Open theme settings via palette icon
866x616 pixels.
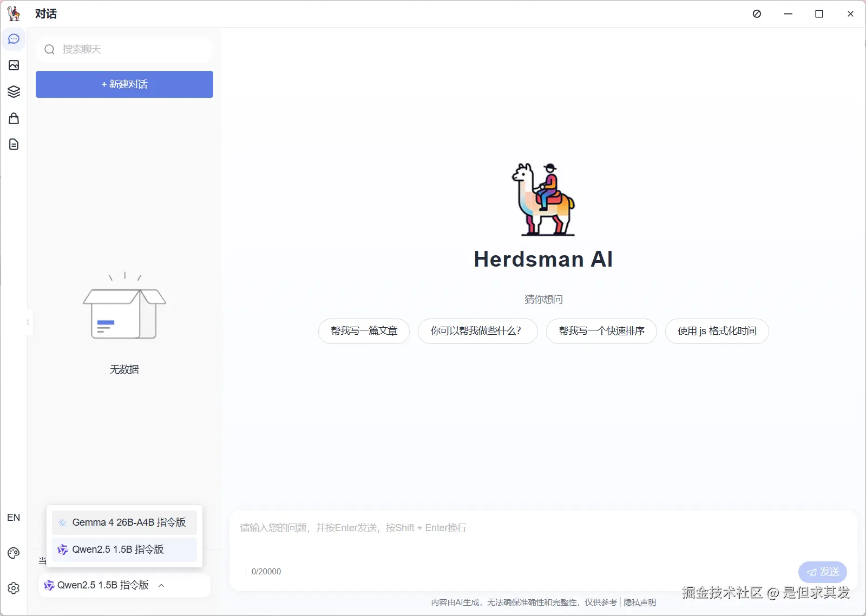click(14, 553)
